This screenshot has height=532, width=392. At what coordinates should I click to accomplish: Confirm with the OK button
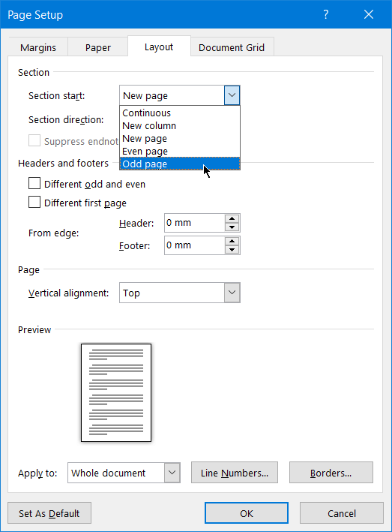click(x=247, y=513)
